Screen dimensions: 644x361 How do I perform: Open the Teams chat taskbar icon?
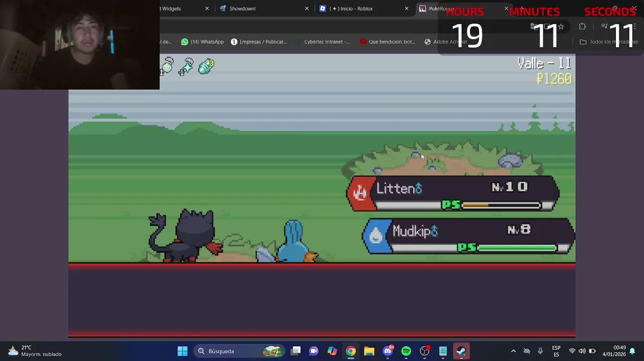pyautogui.click(x=314, y=351)
